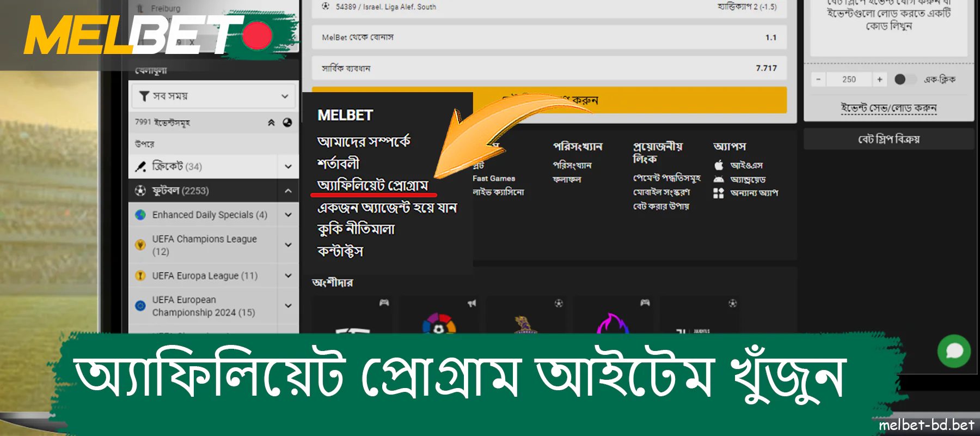Open the কুকি নীতিমালা link
Viewport: 980px width, 436px height.
coord(356,229)
